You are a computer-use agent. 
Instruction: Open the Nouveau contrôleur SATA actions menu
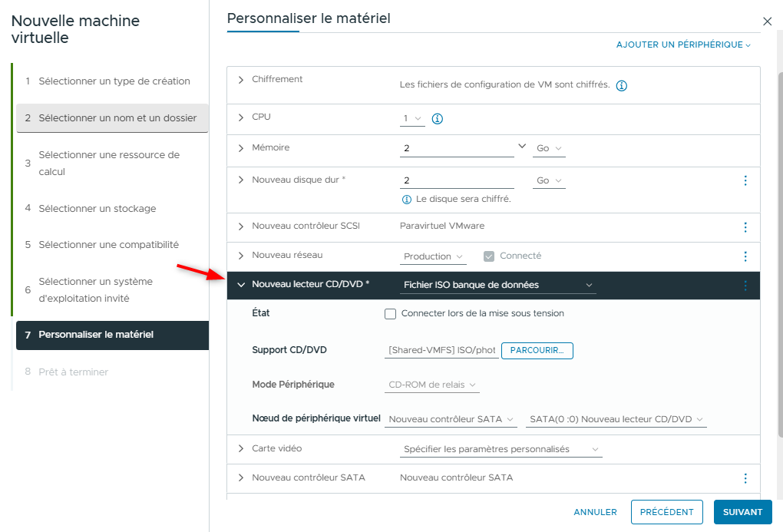click(x=745, y=478)
